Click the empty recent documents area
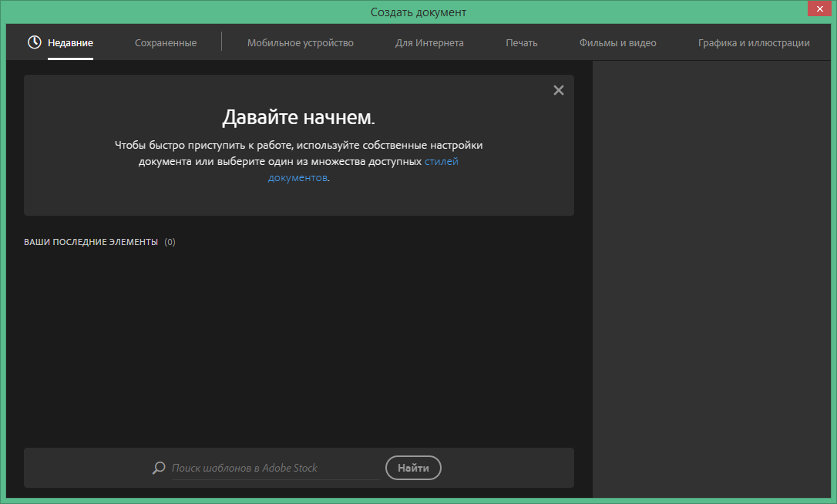The image size is (837, 504). pos(299,347)
